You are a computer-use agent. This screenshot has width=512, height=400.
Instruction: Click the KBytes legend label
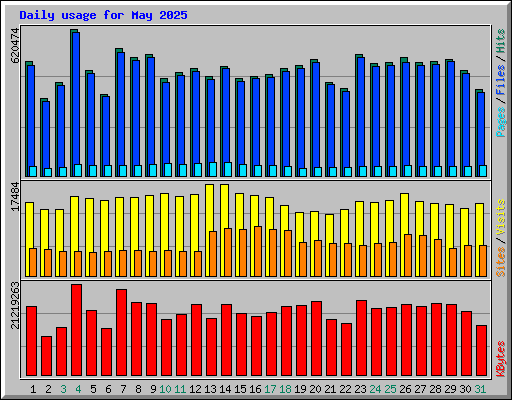501,359
